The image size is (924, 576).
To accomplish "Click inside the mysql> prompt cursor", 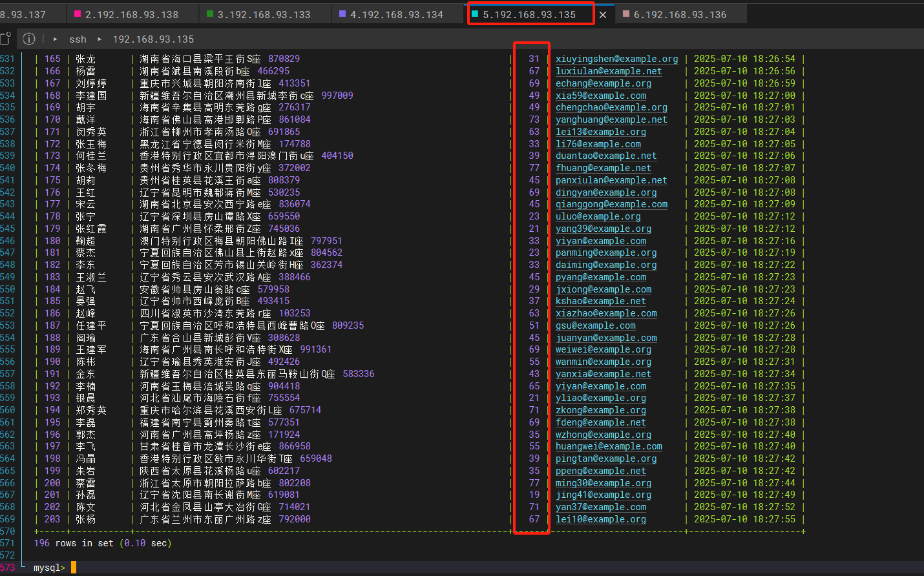I will coord(74,568).
